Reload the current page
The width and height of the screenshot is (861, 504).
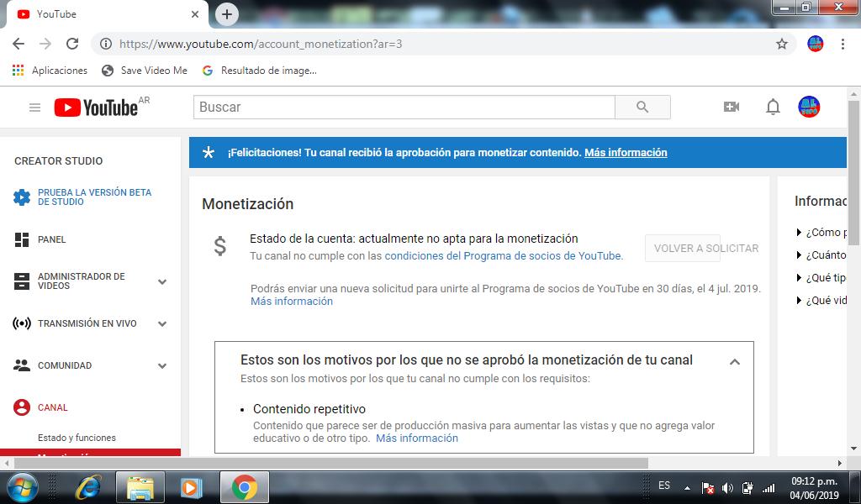[72, 44]
